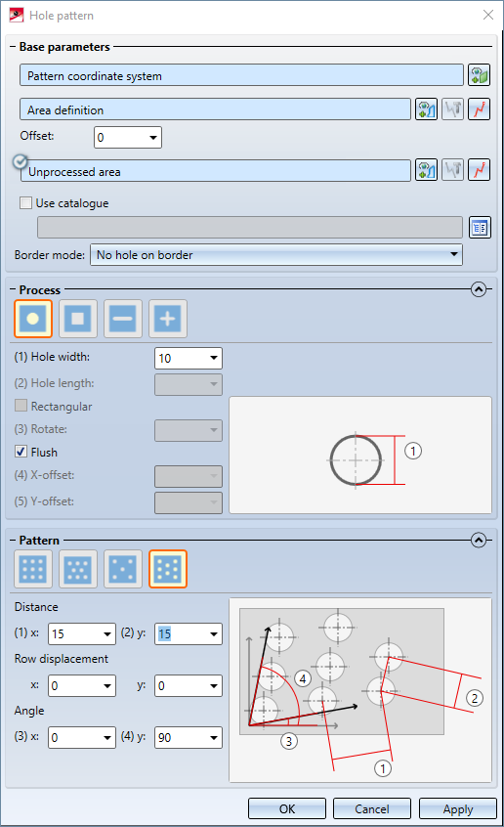Open catalogue browser icon next to greyed field

[x=480, y=228]
